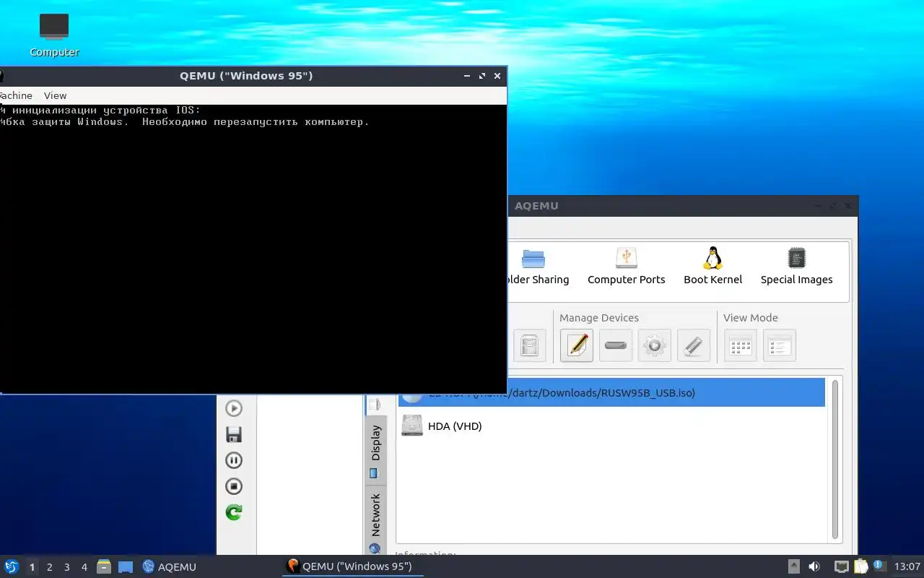Pause the virtual machine
The image size is (924, 578).
click(234, 460)
